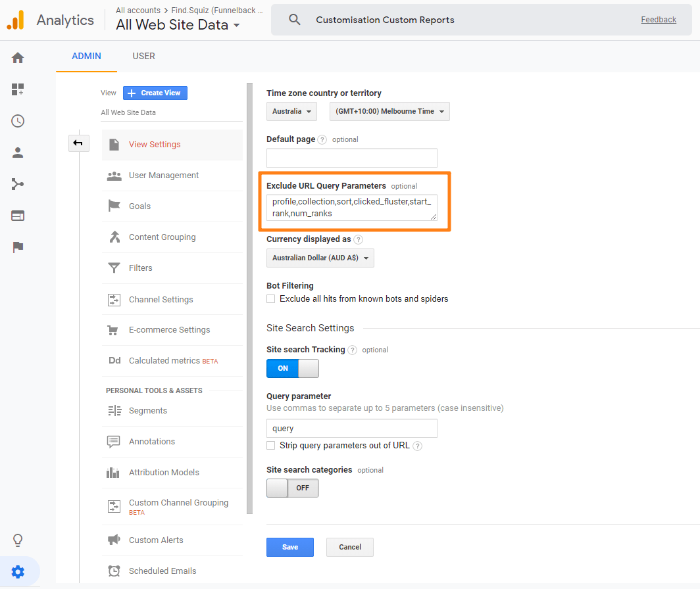Click the Default page input field

tap(351, 158)
